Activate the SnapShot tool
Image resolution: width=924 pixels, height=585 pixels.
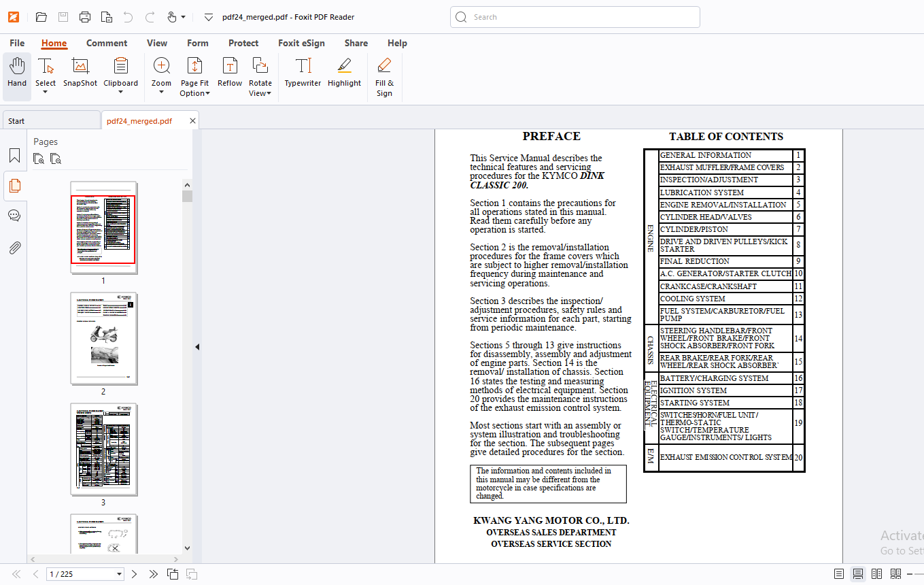pyautogui.click(x=80, y=73)
